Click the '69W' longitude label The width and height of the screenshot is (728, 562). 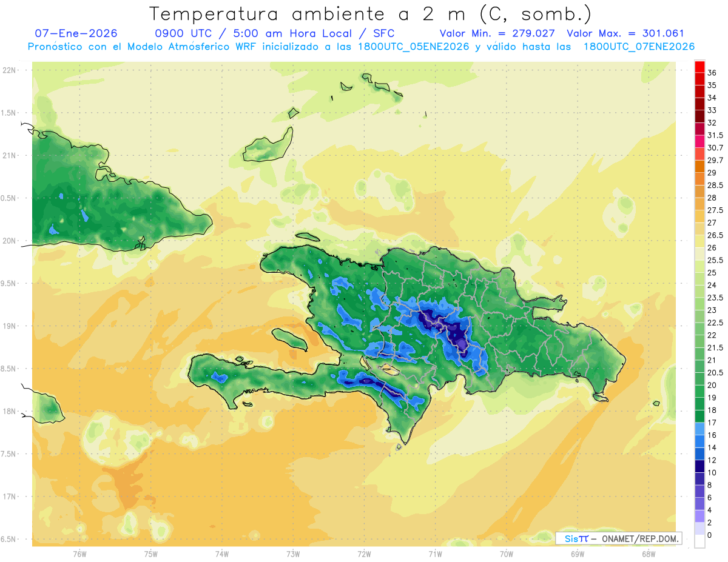[577, 554]
